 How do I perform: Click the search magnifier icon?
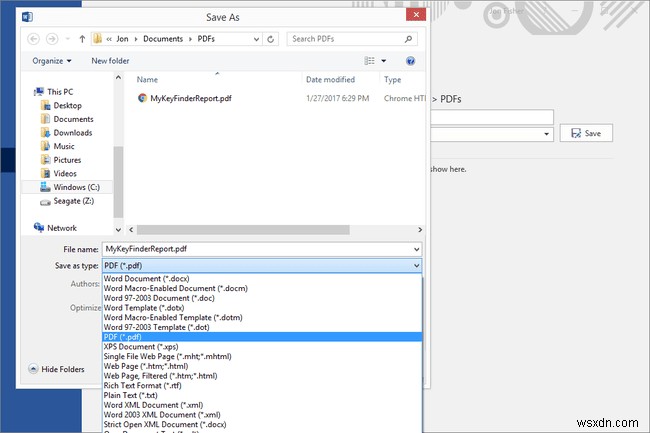coord(408,39)
